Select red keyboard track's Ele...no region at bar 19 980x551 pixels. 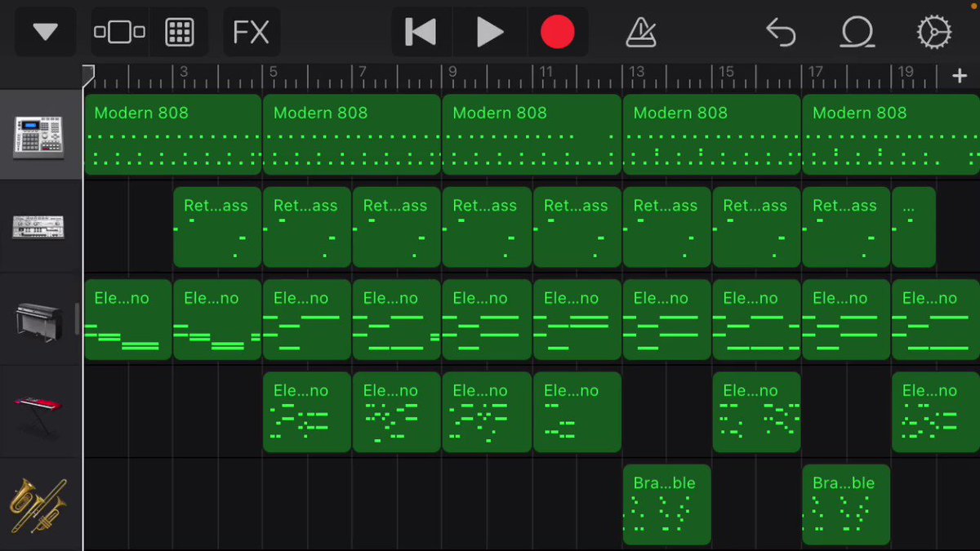coord(935,412)
